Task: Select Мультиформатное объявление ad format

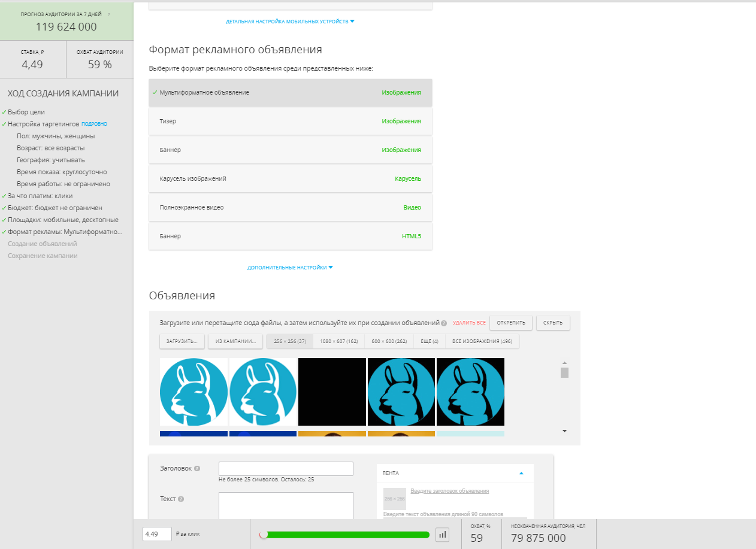Action: (x=290, y=93)
